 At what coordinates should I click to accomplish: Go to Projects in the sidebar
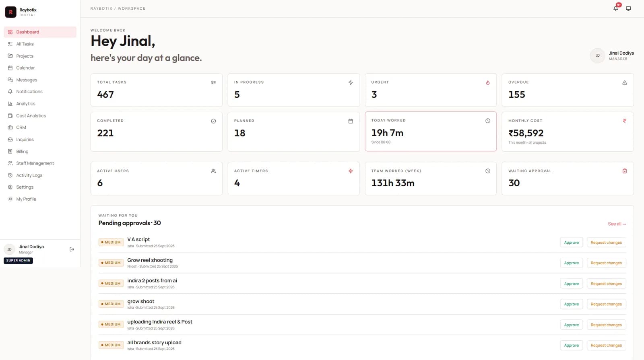40,56
